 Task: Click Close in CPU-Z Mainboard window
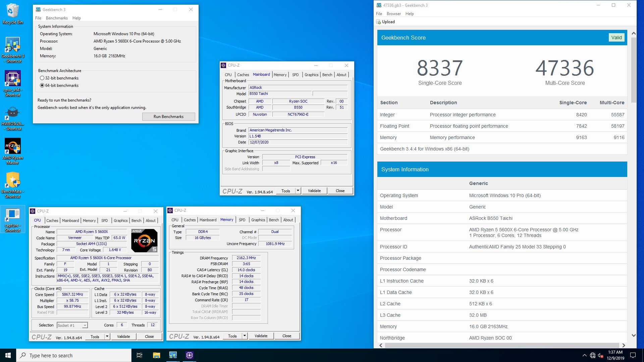[340, 191]
